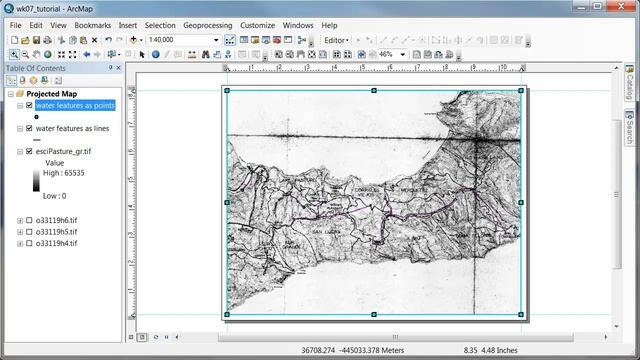Expand the o33119h6.tif layer
Screen dimensions: 640x360
point(20,220)
